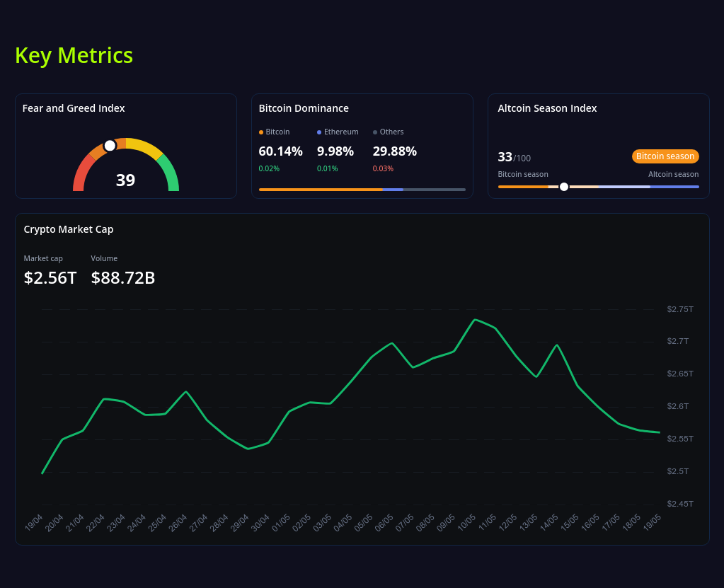The image size is (724, 588).
Task: Click the orange Bitcoin season badge
Action: click(x=665, y=156)
